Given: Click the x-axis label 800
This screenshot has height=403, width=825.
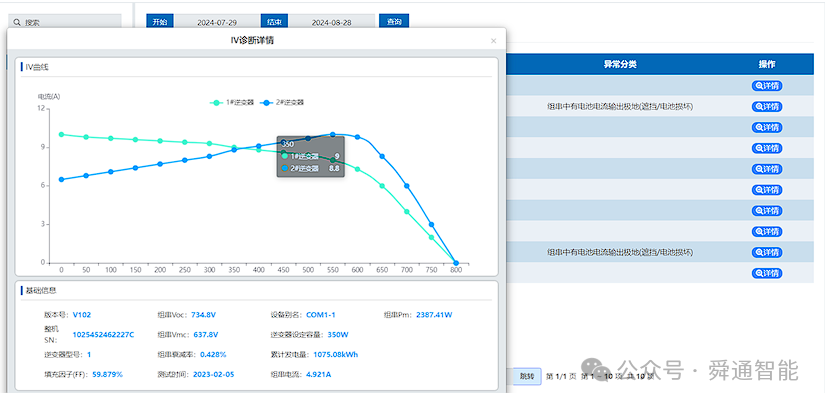Looking at the screenshot, I should tap(456, 269).
